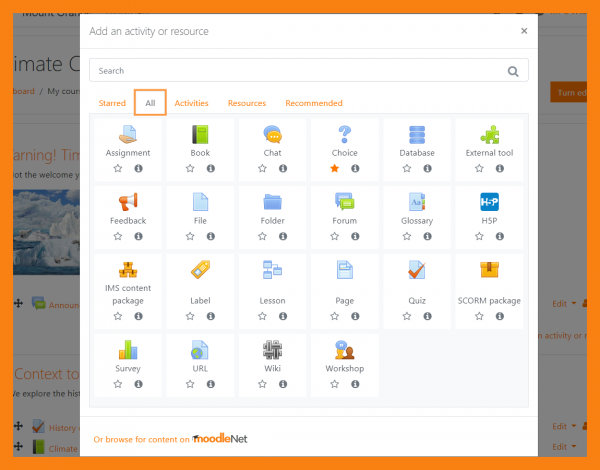The image size is (600, 470).
Task: Switch to the Activities tab
Action: click(x=191, y=103)
